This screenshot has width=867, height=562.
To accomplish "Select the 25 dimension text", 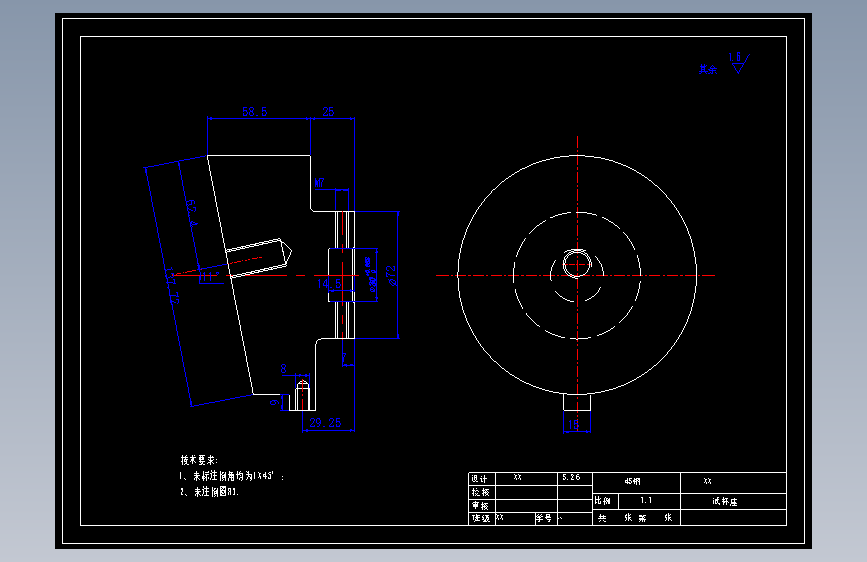I will 328,112.
